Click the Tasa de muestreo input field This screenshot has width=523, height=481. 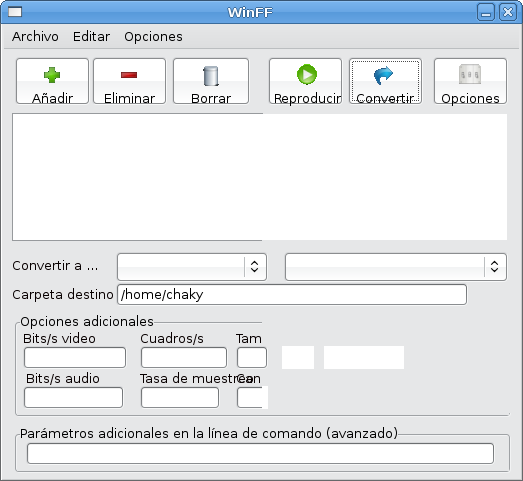pyautogui.click(x=180, y=397)
